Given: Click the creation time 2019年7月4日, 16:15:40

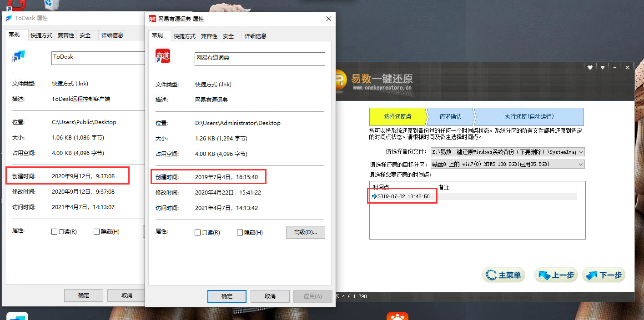Looking at the screenshot, I should tap(226, 177).
